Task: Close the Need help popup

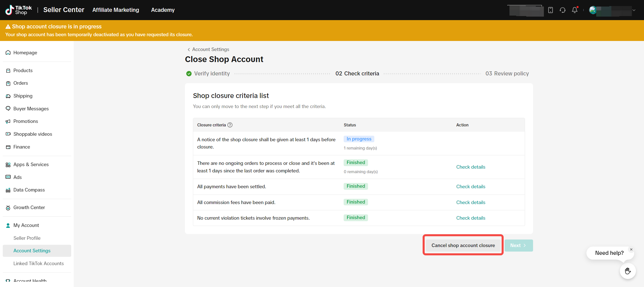Action: pyautogui.click(x=631, y=249)
